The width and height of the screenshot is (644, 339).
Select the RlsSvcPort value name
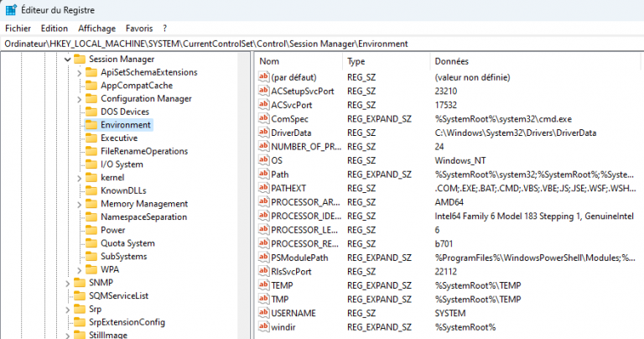(291, 272)
